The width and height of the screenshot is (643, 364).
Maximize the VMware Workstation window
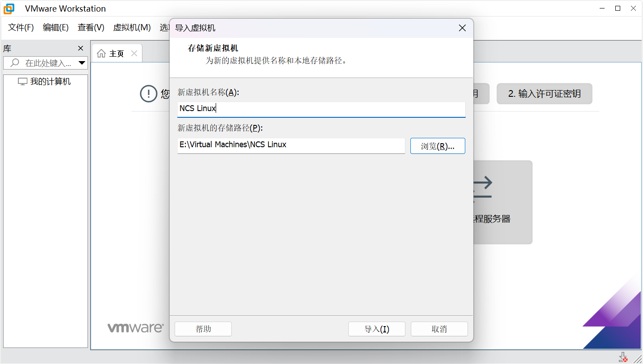[x=618, y=8]
